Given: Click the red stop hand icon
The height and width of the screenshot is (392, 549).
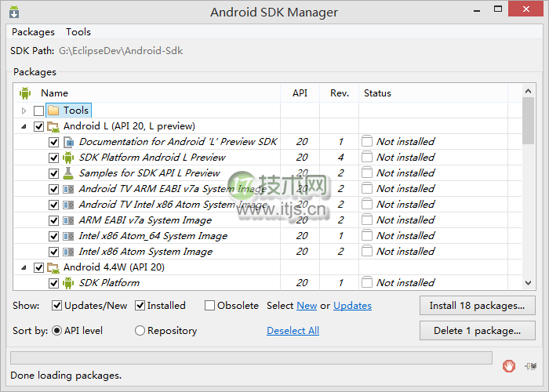Looking at the screenshot, I should [x=509, y=366].
